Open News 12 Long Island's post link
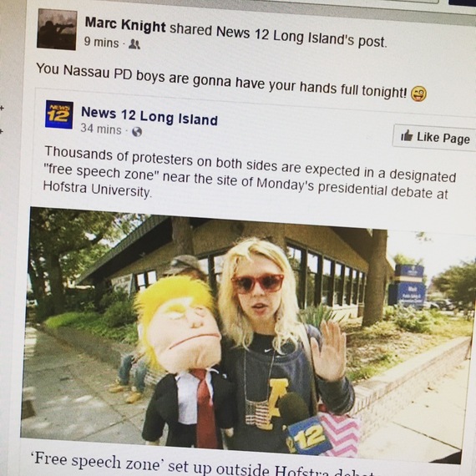The height and width of the screenshot is (476, 476). (x=301, y=37)
